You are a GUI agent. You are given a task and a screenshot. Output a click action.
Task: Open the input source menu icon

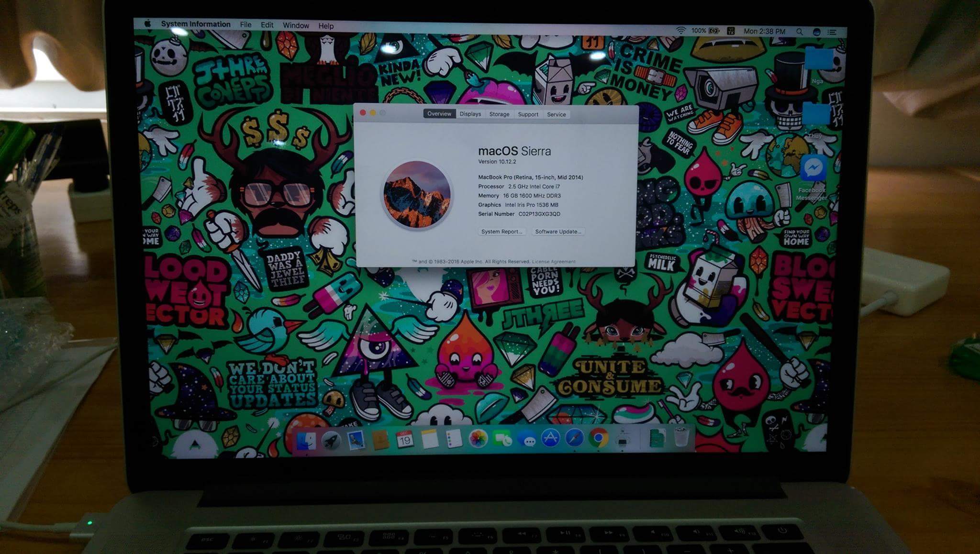[731, 31]
